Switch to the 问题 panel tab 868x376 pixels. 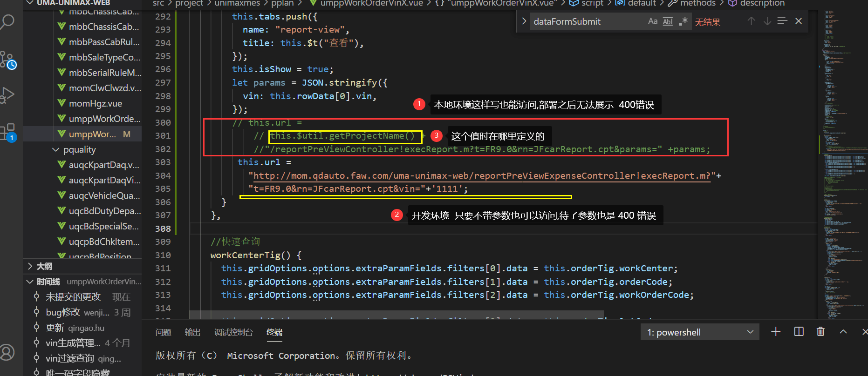[164, 332]
